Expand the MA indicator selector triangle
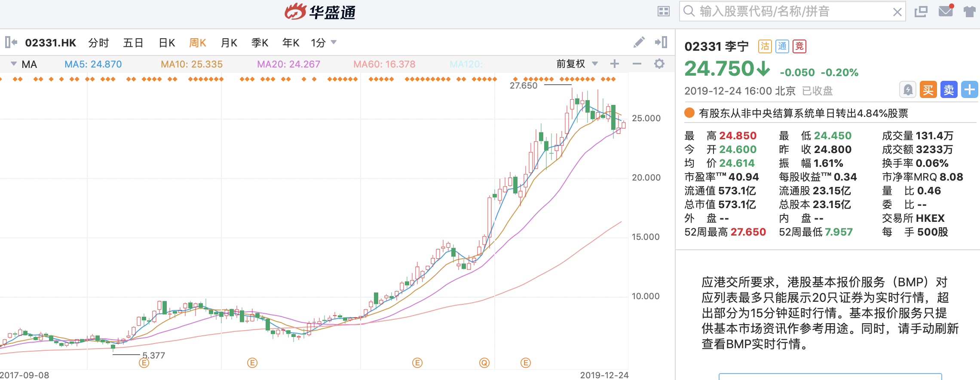Viewport: 980px width, 380px height. (x=14, y=64)
